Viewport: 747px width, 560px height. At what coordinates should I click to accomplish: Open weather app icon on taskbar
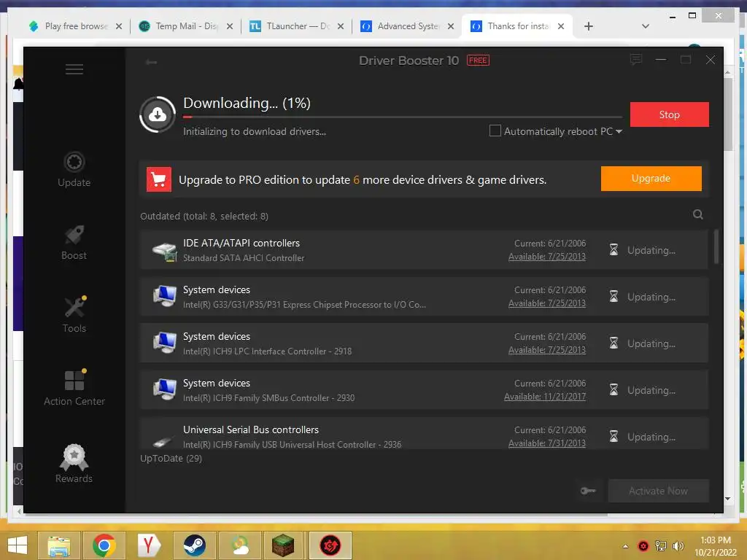click(239, 545)
